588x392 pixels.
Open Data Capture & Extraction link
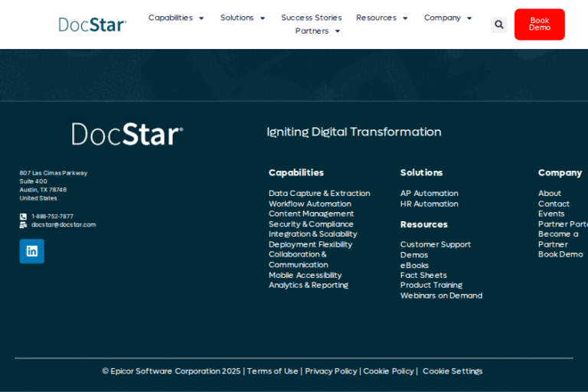(319, 194)
